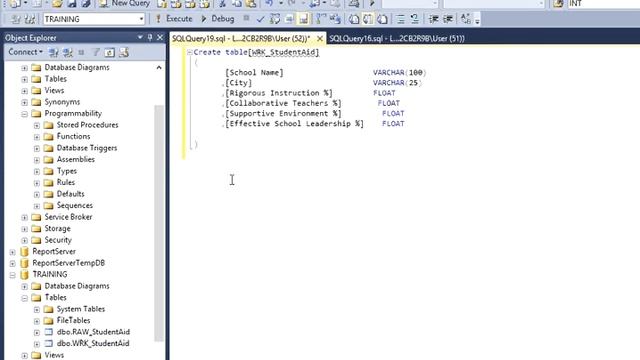Toggle the Object Explorer auto-hide pin
Screen dimensions: 640x360
point(150,38)
